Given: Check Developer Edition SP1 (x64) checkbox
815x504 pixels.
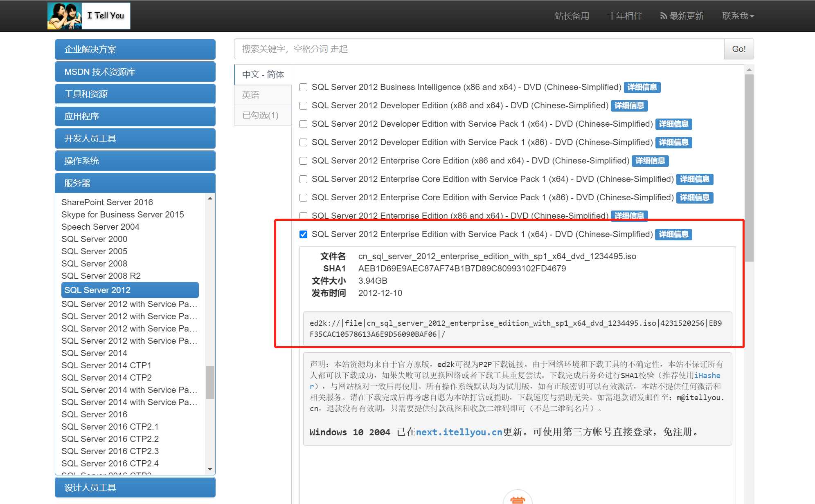Looking at the screenshot, I should [303, 124].
